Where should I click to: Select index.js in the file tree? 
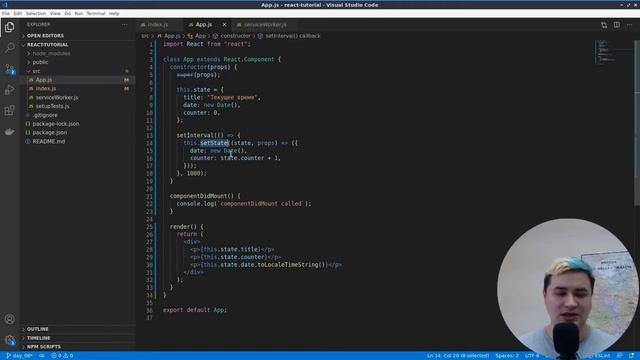[x=46, y=89]
